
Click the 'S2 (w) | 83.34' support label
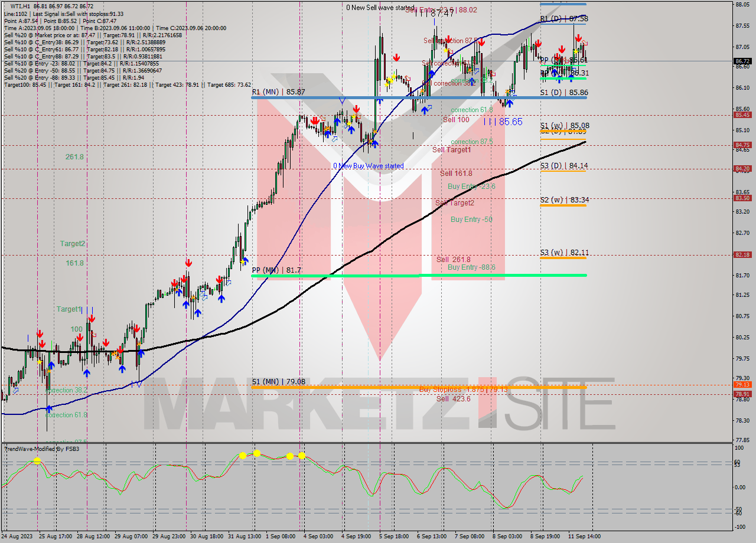(565, 200)
